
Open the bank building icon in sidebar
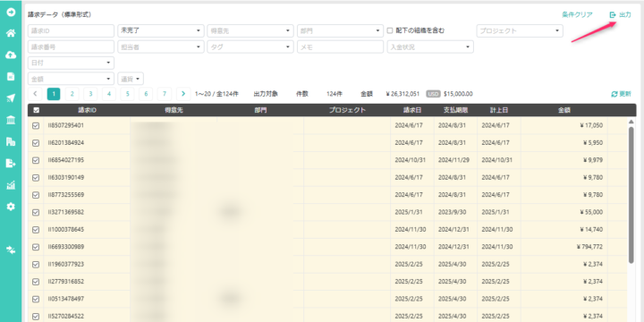pos(11,120)
